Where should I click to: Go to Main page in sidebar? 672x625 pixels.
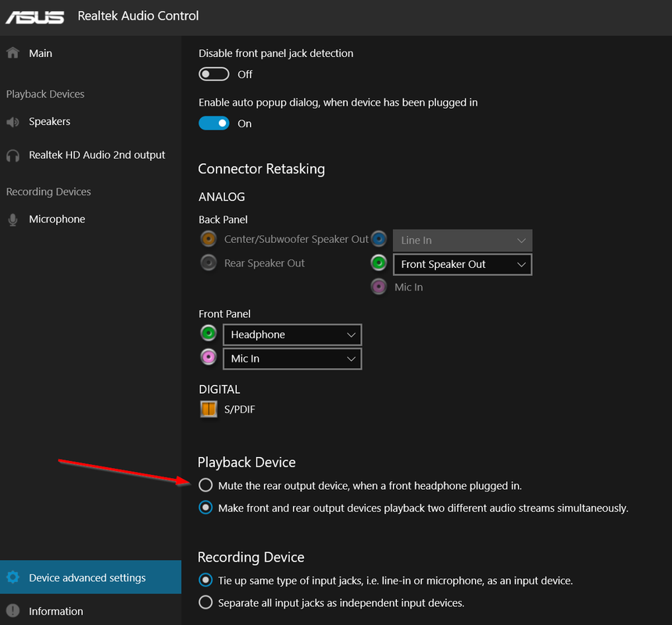tap(91, 53)
